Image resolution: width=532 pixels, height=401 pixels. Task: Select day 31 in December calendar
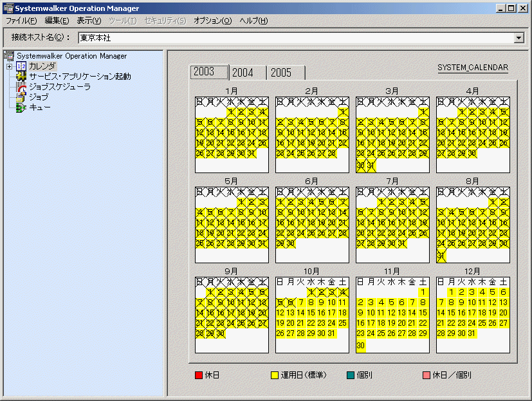click(472, 333)
